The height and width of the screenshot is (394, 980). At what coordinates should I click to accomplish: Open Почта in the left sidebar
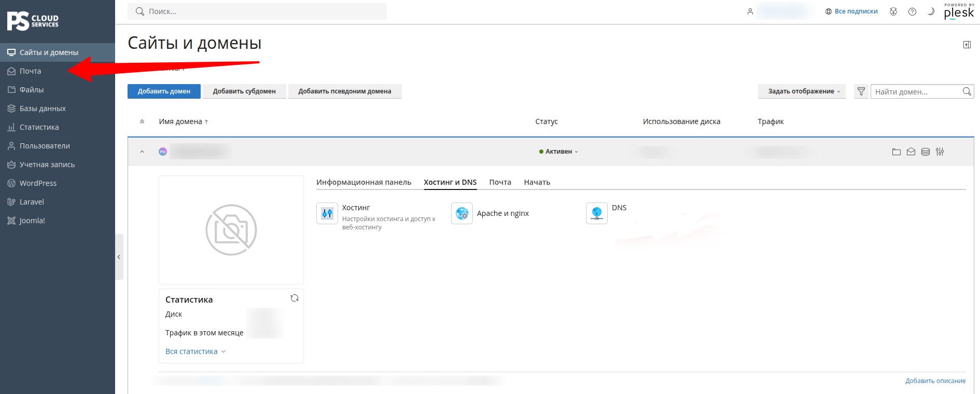[30, 71]
